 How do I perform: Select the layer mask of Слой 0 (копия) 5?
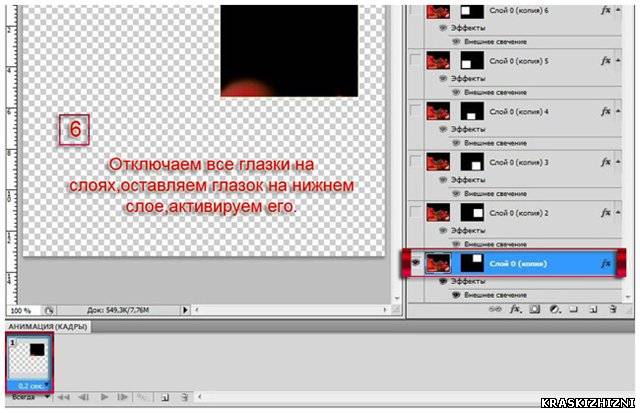tap(472, 61)
